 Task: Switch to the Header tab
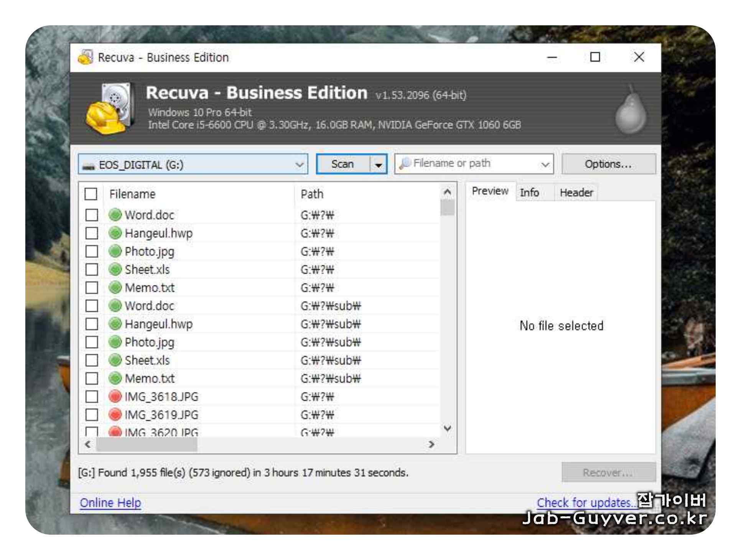click(x=576, y=193)
